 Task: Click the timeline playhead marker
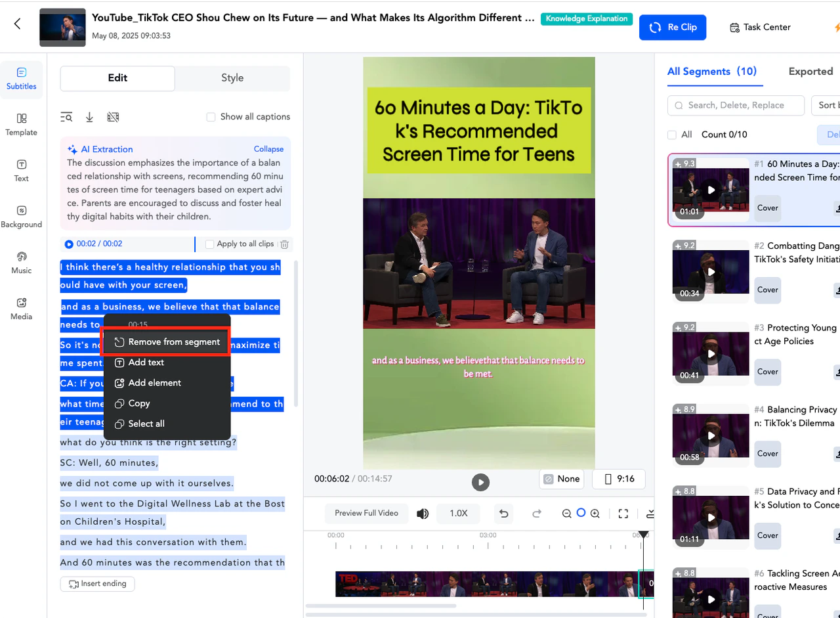click(644, 535)
